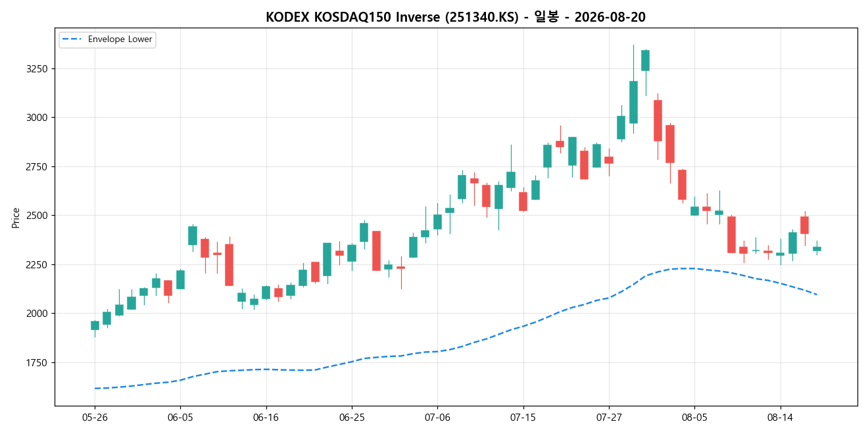The height and width of the screenshot is (434, 868).
Task: Click the Price y-axis label
Action: coord(16,217)
